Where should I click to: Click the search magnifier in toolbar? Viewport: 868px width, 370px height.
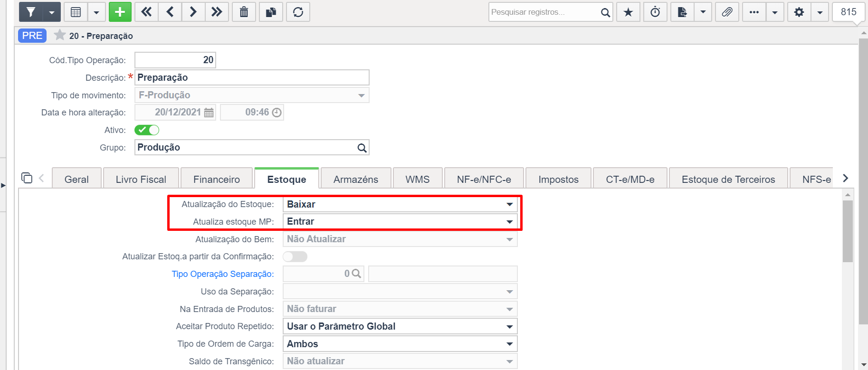point(605,12)
